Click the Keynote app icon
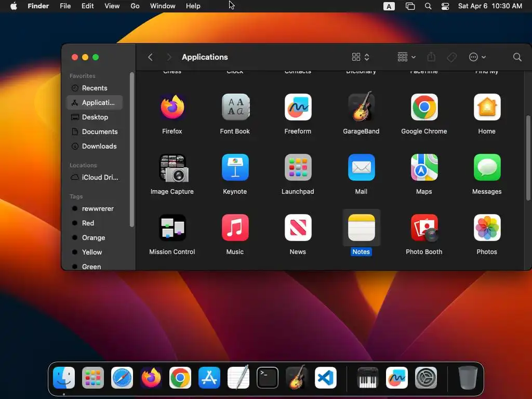 coord(235,167)
